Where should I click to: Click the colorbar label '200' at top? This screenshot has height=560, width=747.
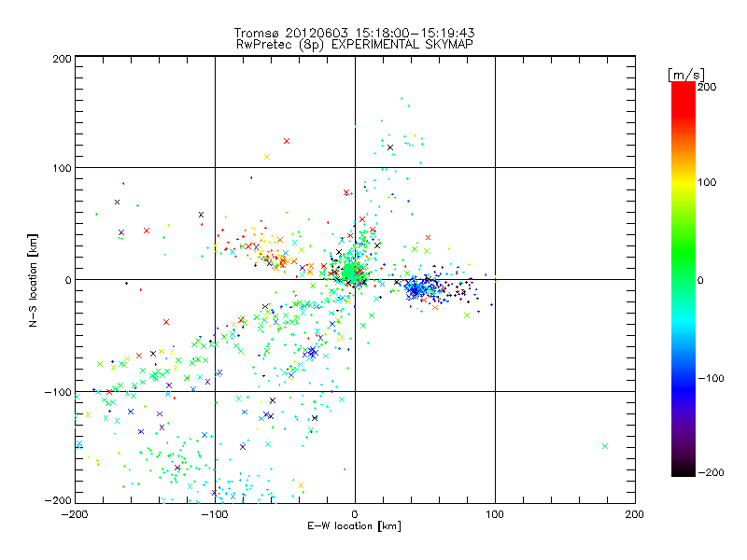[707, 87]
